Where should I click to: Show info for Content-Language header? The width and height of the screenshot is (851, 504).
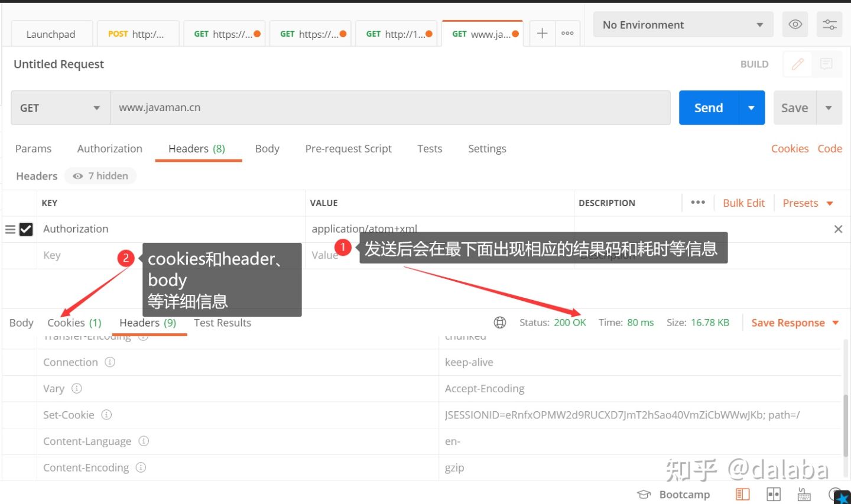pyautogui.click(x=144, y=441)
